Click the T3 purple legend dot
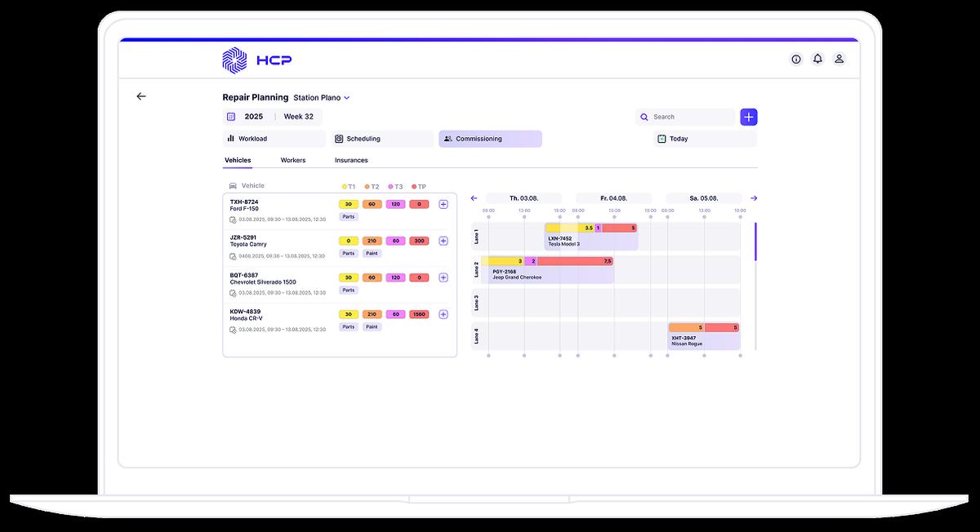 pos(390,186)
